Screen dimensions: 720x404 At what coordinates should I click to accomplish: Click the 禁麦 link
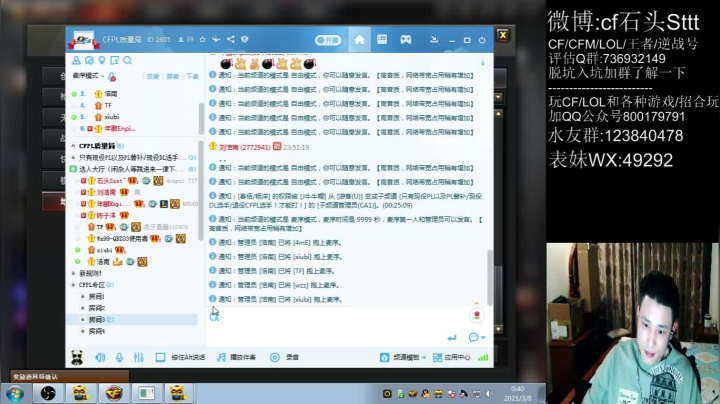pos(172,76)
